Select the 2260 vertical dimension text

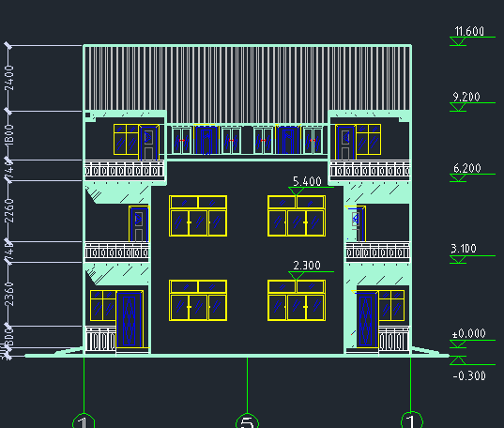9,211
